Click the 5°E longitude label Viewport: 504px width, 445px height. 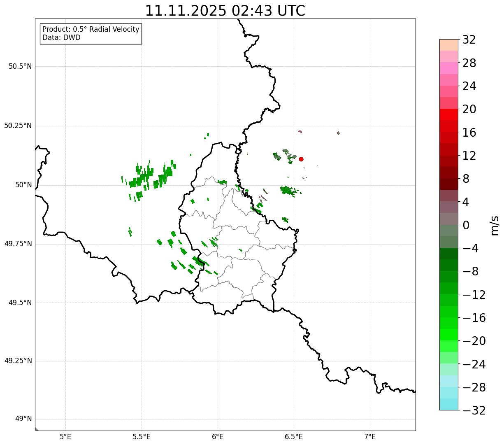pyautogui.click(x=65, y=437)
